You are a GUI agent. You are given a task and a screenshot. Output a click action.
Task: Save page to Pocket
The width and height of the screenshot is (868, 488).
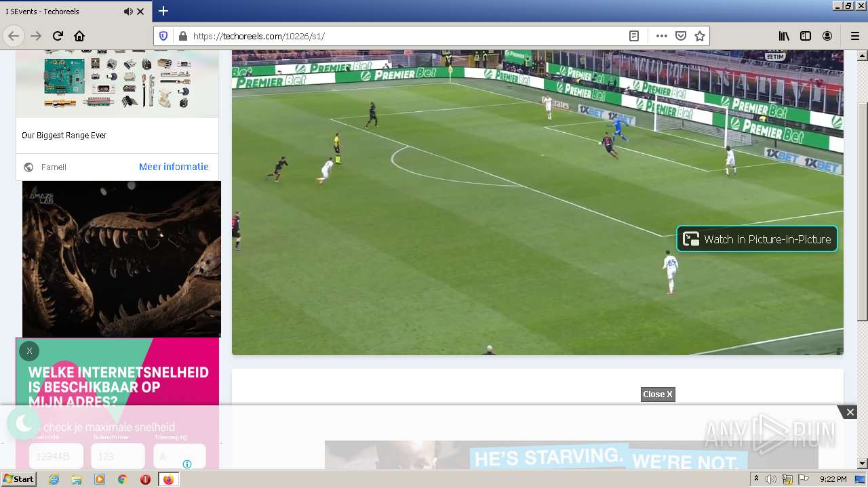[681, 36]
